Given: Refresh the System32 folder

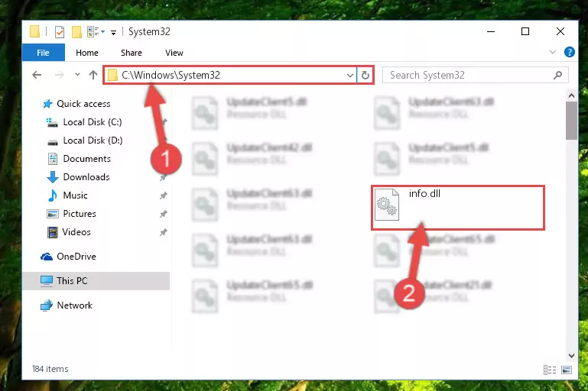Looking at the screenshot, I should pyautogui.click(x=365, y=76).
